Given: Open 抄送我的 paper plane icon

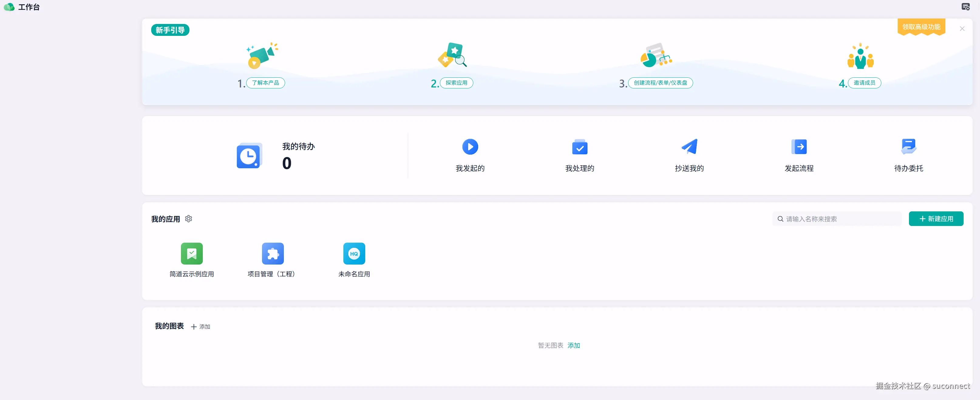Looking at the screenshot, I should 689,146.
